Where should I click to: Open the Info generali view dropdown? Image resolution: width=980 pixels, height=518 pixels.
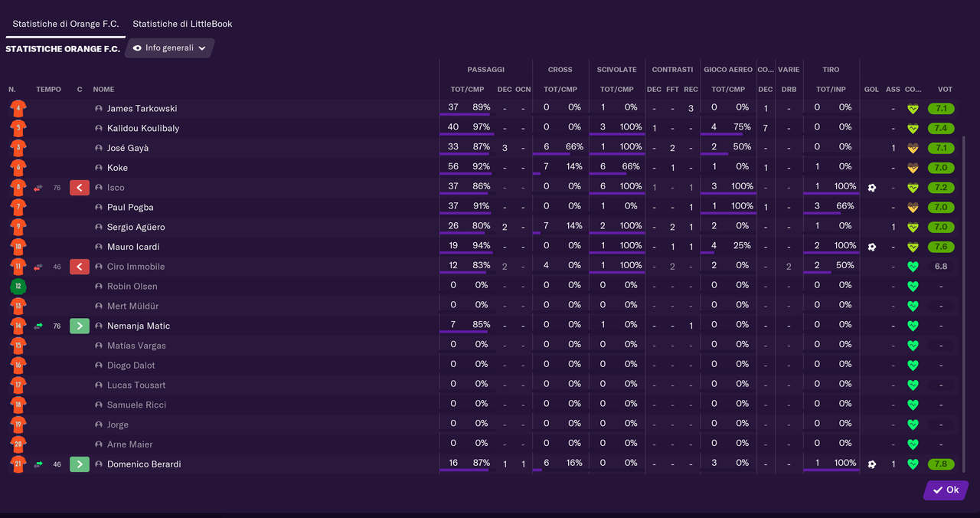pyautogui.click(x=169, y=48)
